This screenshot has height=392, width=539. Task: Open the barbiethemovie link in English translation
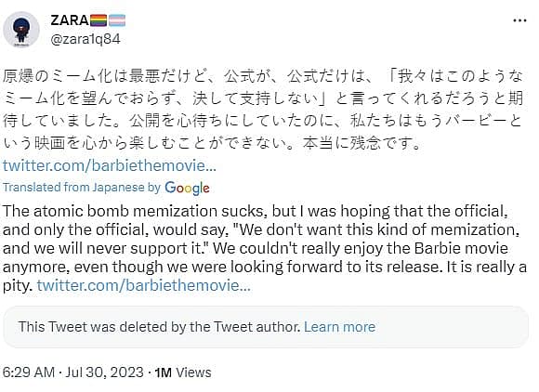click(144, 285)
